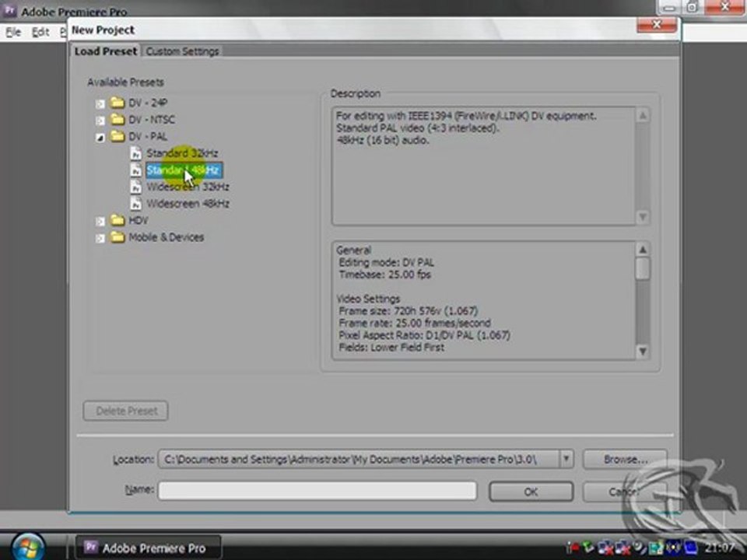Click the DV - NTSC folder icon
The image size is (747, 560).
(x=117, y=119)
